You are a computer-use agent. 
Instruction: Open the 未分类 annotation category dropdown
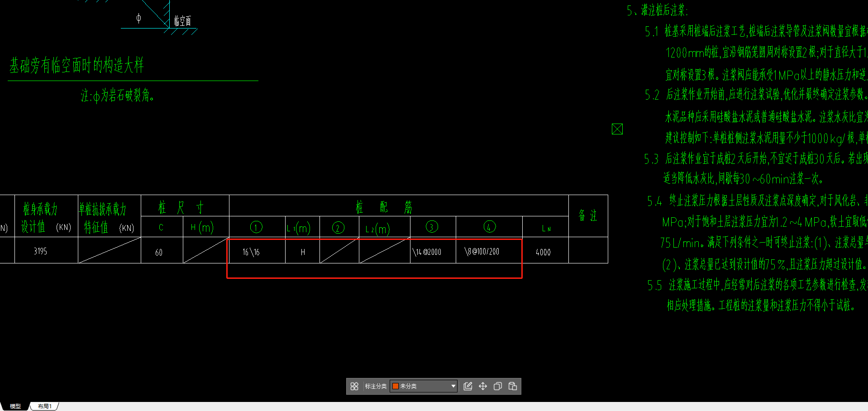pyautogui.click(x=424, y=386)
